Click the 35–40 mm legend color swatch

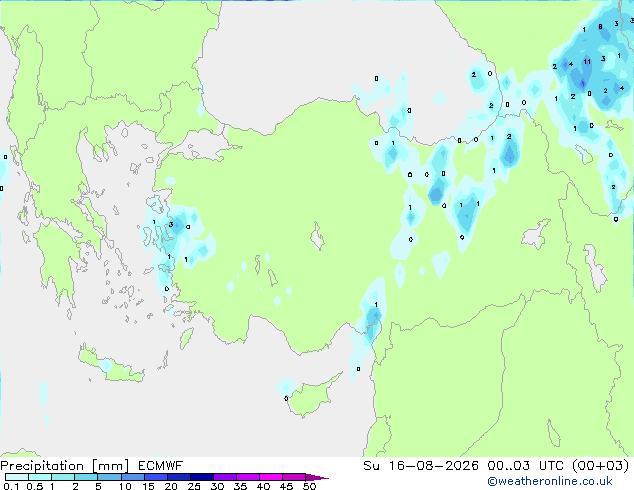[x=247, y=477]
